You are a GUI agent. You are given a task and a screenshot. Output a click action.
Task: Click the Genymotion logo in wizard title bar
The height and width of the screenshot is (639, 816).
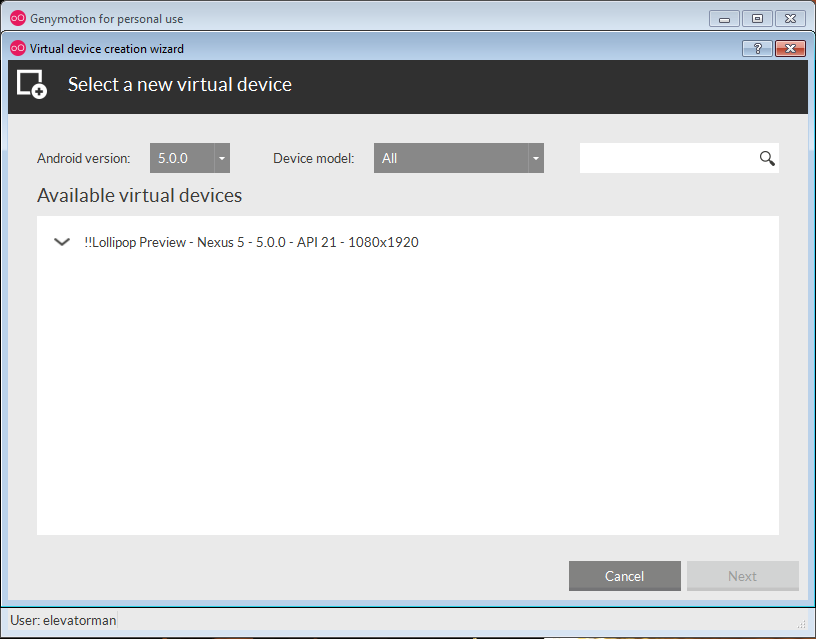pyautogui.click(x=18, y=48)
